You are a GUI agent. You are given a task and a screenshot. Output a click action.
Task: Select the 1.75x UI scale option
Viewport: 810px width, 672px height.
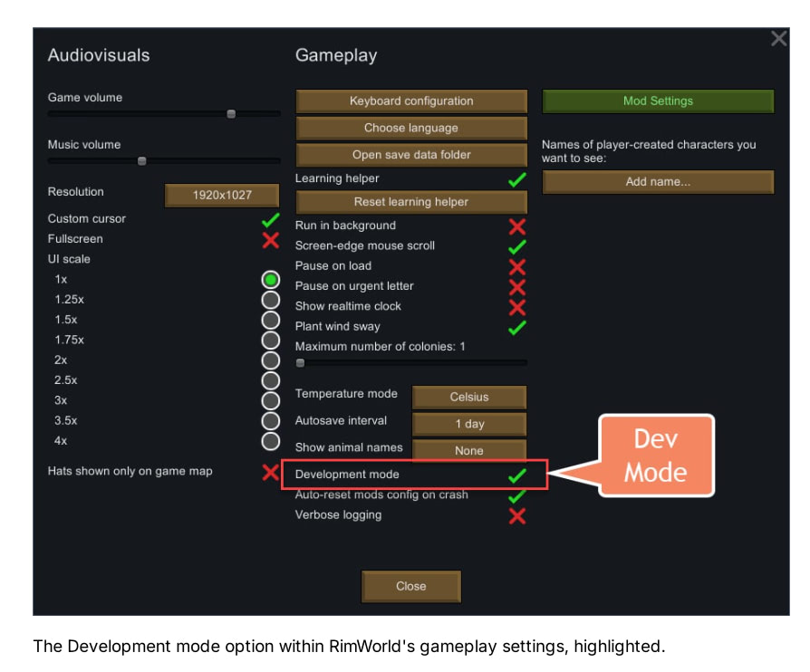pos(270,341)
